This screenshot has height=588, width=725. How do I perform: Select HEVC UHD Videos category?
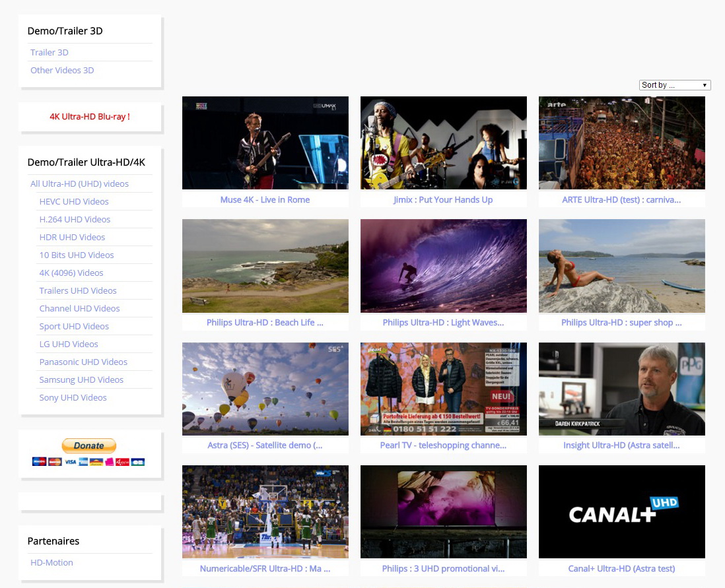(x=74, y=201)
